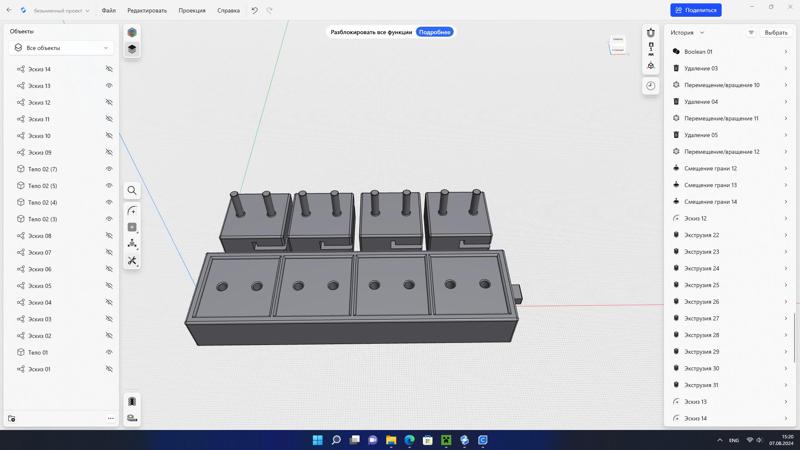This screenshot has height=450, width=800.
Task: Select Эскиз 08 in the objects list
Action: (x=61, y=236)
